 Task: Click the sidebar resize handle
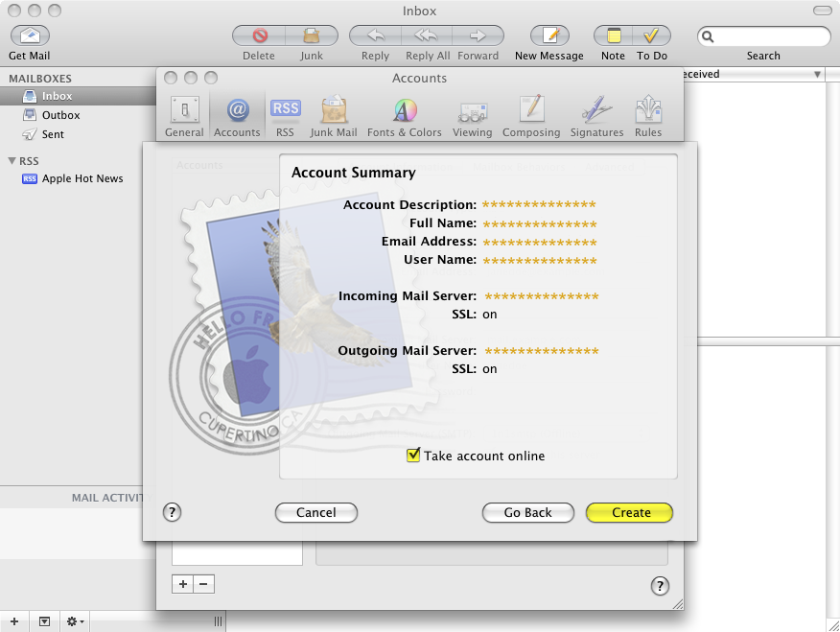(x=218, y=621)
